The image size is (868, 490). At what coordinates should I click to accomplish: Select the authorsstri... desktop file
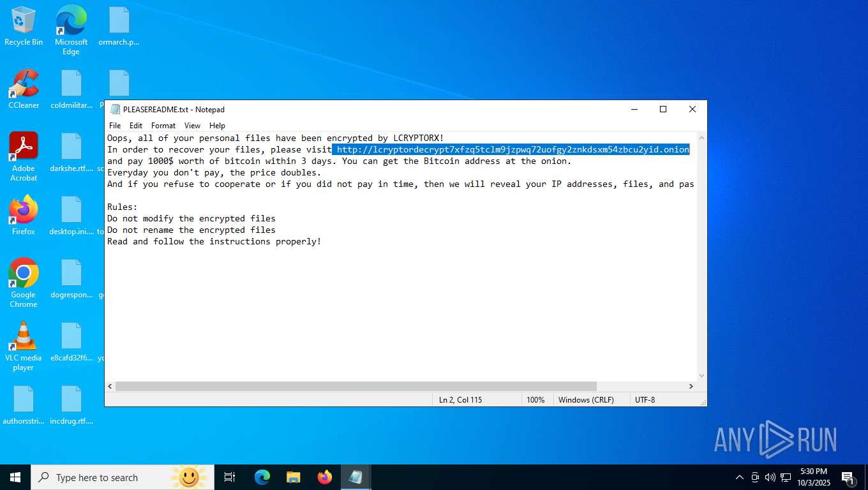pos(24,405)
